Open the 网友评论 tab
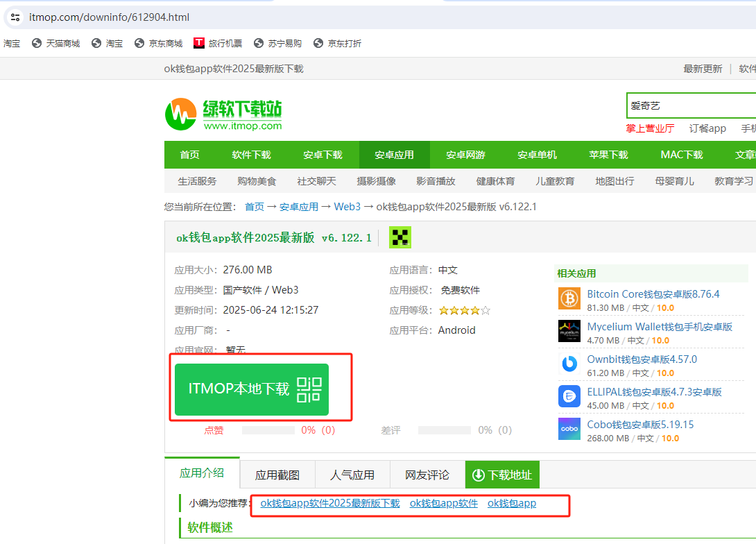 427,475
